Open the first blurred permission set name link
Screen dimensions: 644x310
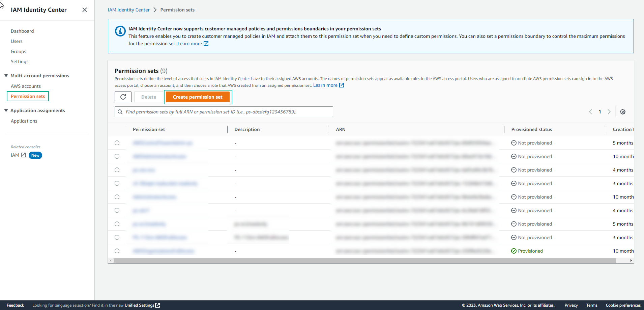tap(163, 143)
